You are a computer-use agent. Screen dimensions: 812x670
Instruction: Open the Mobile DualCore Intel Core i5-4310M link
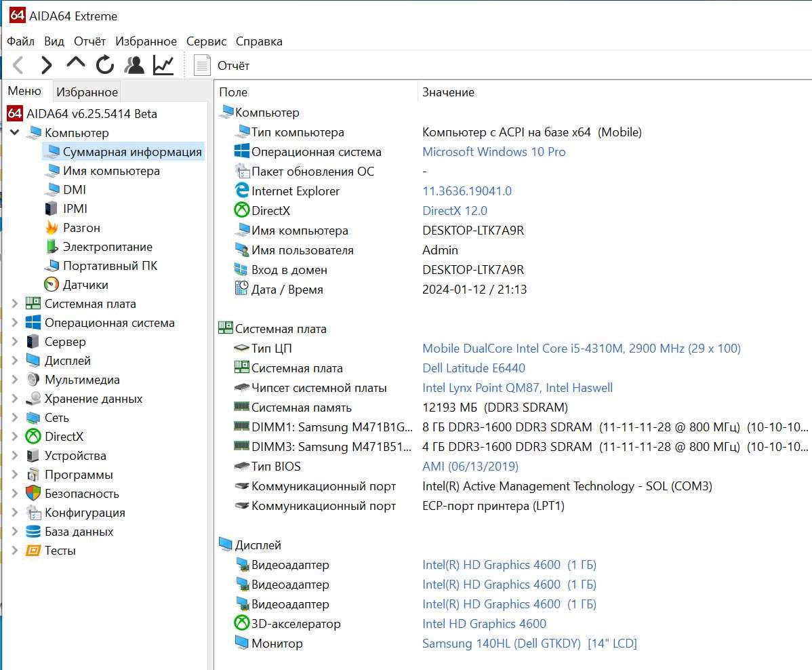point(582,348)
